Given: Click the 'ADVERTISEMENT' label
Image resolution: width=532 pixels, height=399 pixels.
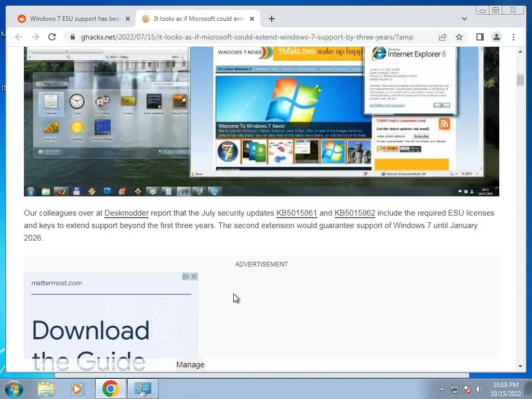Looking at the screenshot, I should click(x=261, y=264).
